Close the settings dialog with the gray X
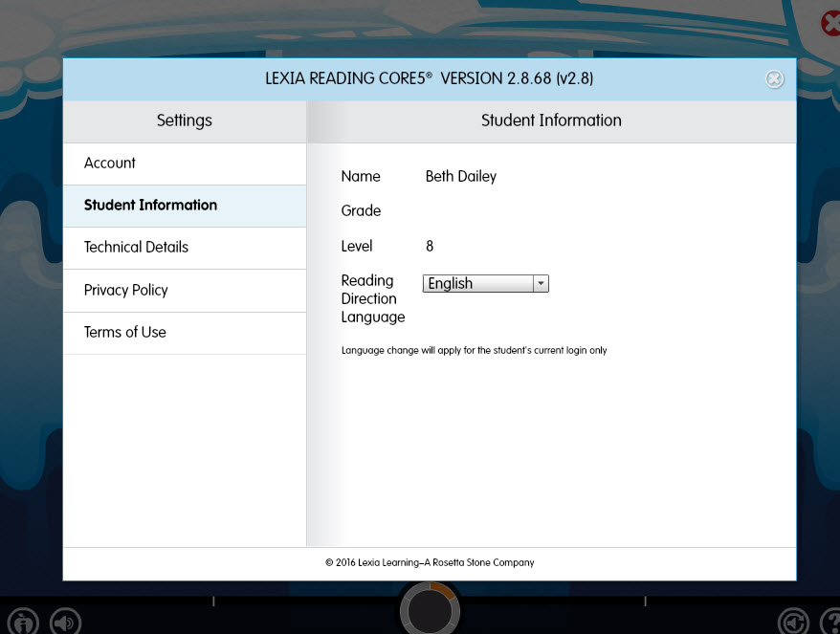 [x=774, y=79]
